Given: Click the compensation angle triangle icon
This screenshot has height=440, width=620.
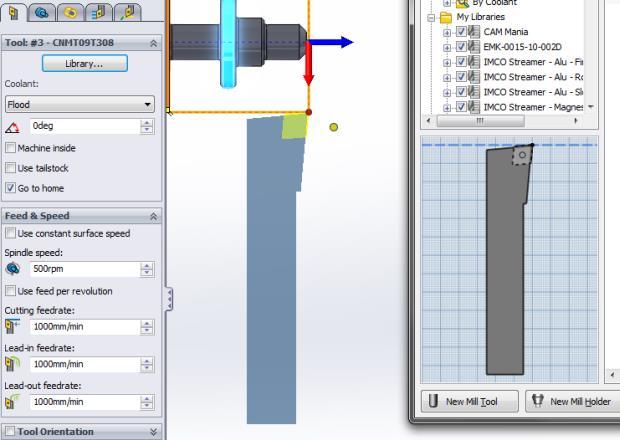Looking at the screenshot, I should point(13,127).
